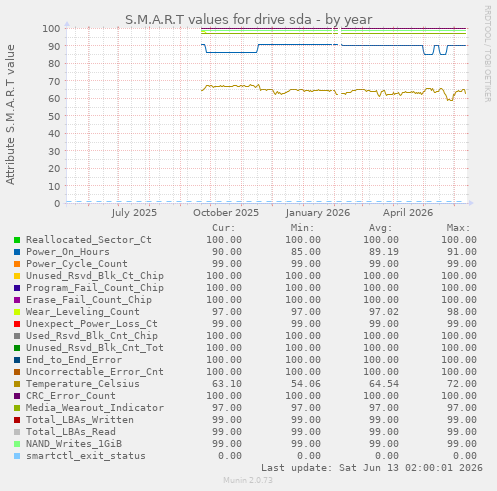Select the Program_Fail_Count_Chip label
This screenshot has height=491, width=497.
coord(95,288)
